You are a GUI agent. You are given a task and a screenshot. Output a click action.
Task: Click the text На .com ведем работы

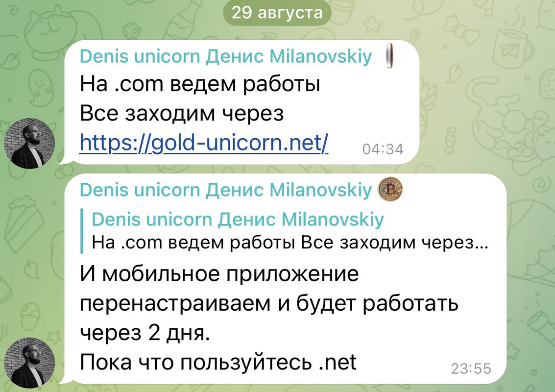coord(200,84)
